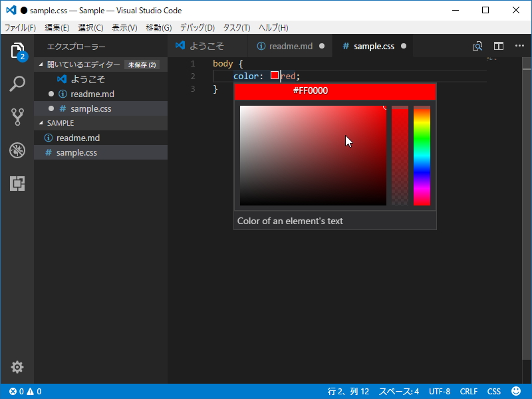Image resolution: width=532 pixels, height=399 pixels.
Task: Click inside the saturation color box
Action: 313,156
